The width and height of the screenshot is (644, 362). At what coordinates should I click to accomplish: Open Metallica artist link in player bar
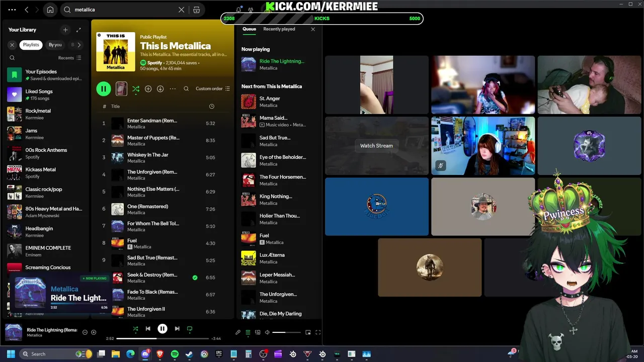pyautogui.click(x=34, y=335)
